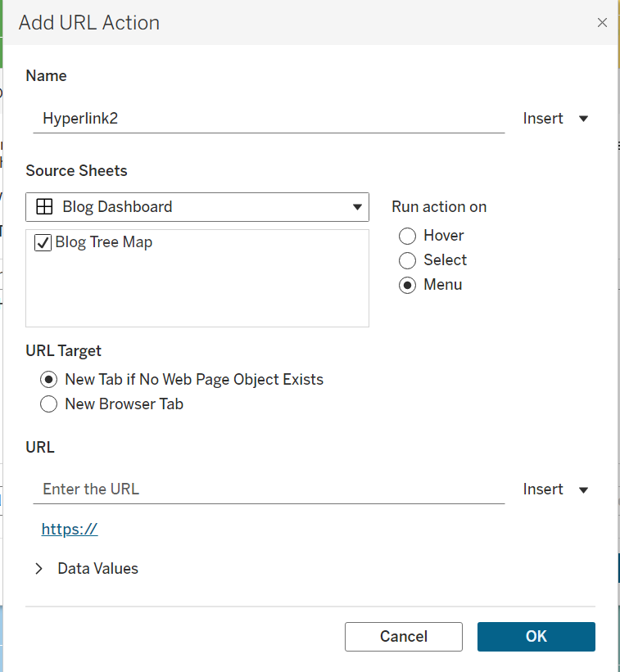
Task: Click the Name field containing Hyperlink2
Action: (x=269, y=119)
